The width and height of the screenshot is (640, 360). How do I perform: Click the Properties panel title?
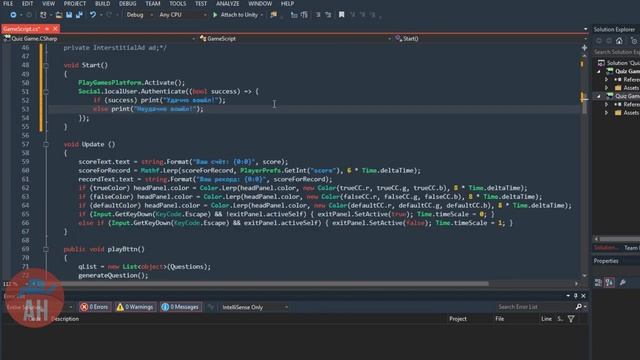[x=606, y=261]
